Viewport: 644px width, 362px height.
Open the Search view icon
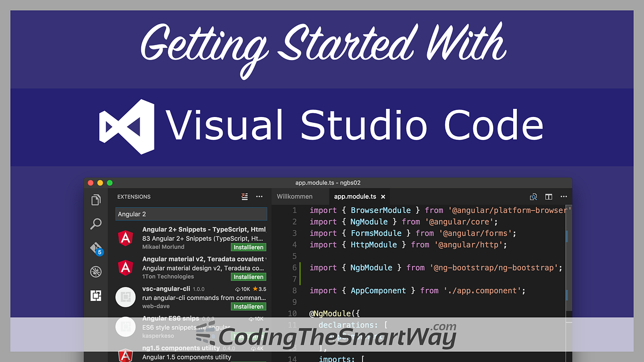click(x=96, y=224)
